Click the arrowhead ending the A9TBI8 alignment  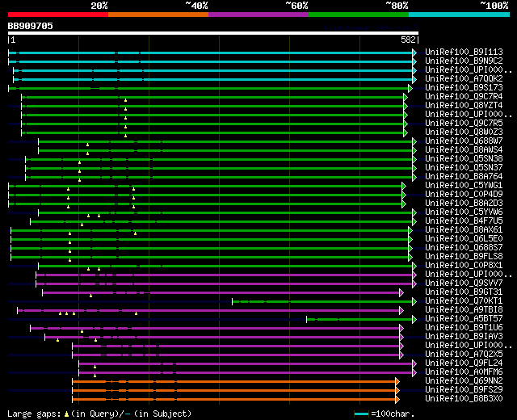[401, 310]
